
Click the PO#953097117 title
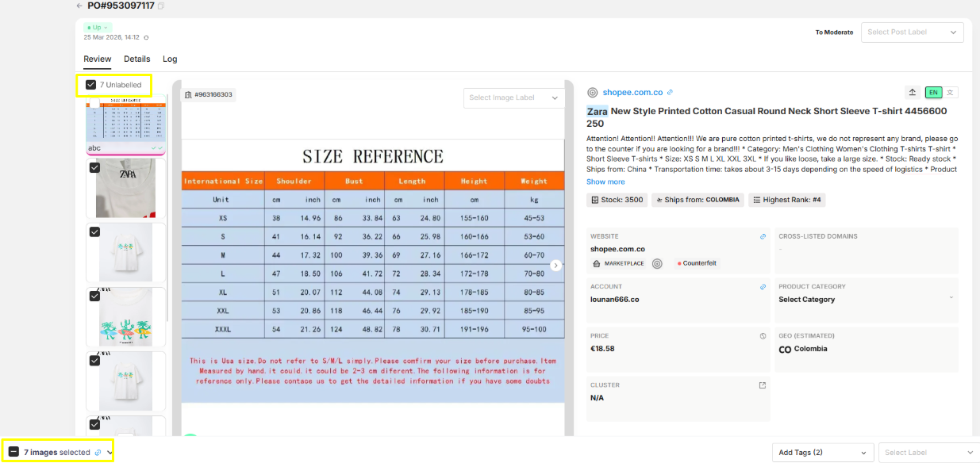pyautogui.click(x=121, y=6)
